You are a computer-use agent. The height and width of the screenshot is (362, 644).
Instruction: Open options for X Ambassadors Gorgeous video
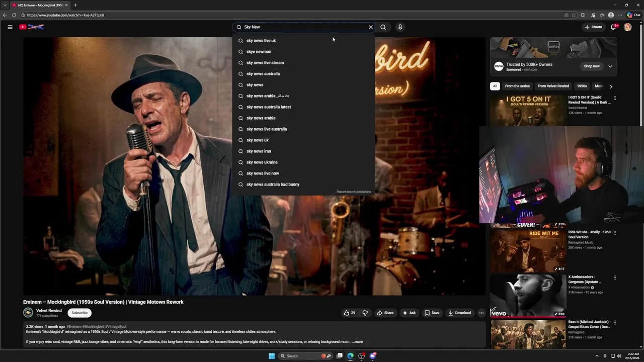(x=615, y=278)
